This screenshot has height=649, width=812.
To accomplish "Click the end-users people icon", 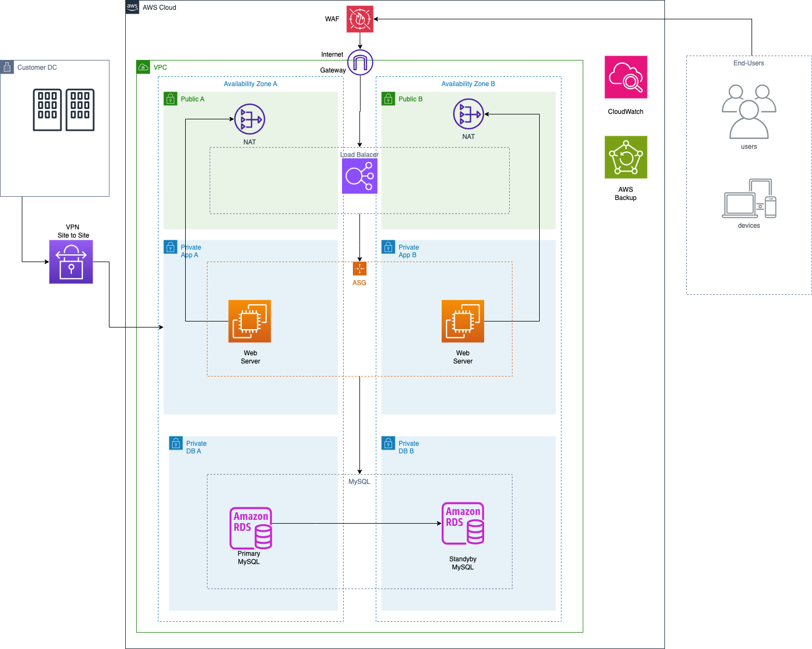I will click(x=749, y=112).
